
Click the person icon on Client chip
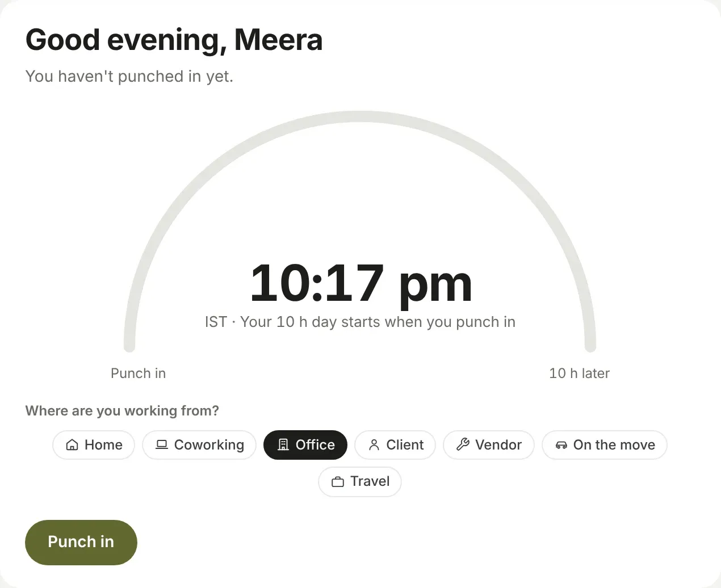(374, 445)
